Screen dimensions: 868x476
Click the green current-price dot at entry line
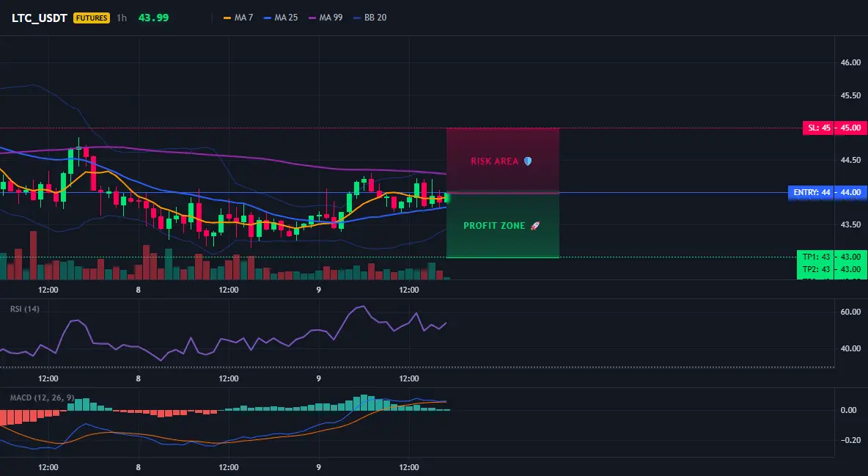click(447, 197)
